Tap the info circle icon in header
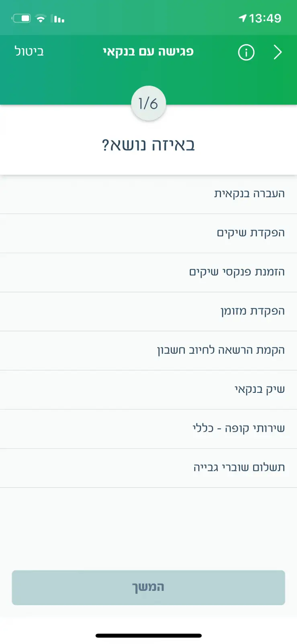This screenshot has height=644, width=297. [246, 52]
